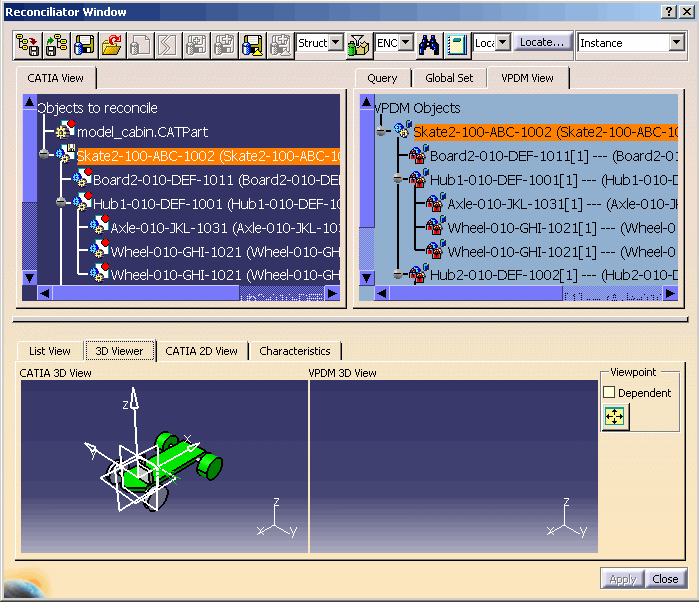Click the Apply button

point(622,579)
